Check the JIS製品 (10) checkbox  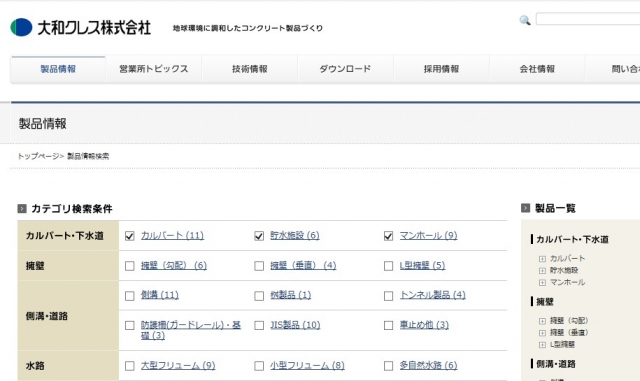[259, 325]
